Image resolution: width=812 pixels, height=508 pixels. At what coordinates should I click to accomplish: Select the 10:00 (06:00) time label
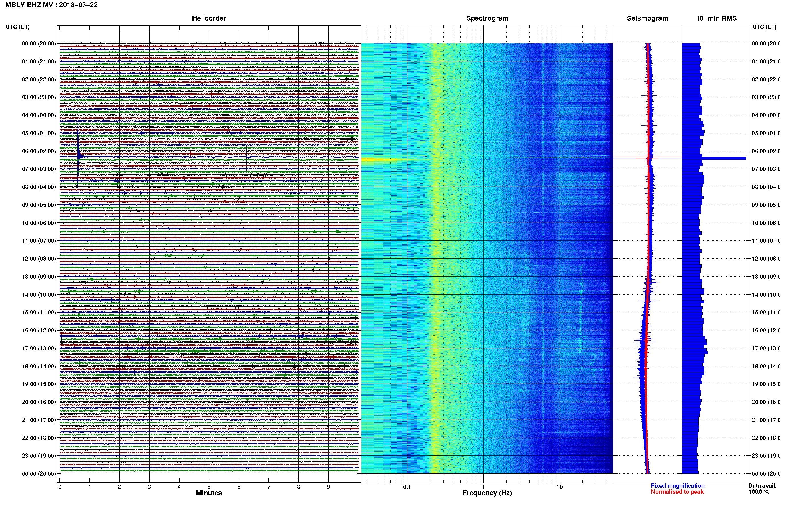[x=39, y=223]
